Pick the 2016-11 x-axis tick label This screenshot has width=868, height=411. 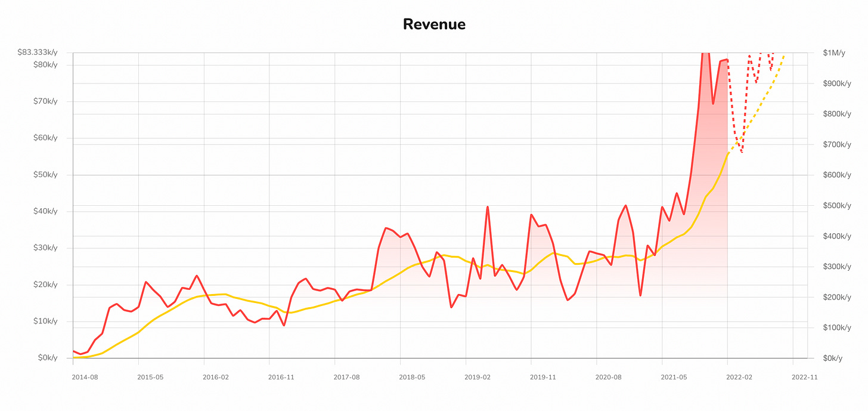click(x=281, y=377)
